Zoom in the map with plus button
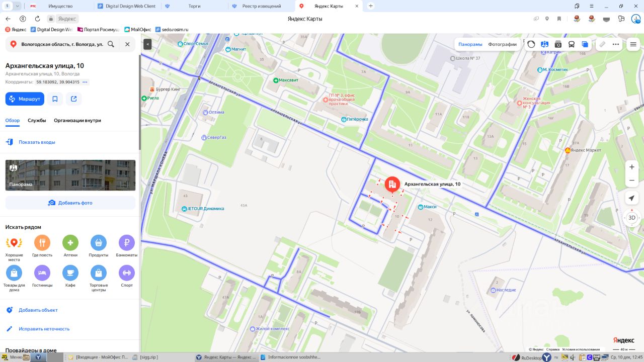This screenshot has height=362, width=644. click(x=632, y=167)
